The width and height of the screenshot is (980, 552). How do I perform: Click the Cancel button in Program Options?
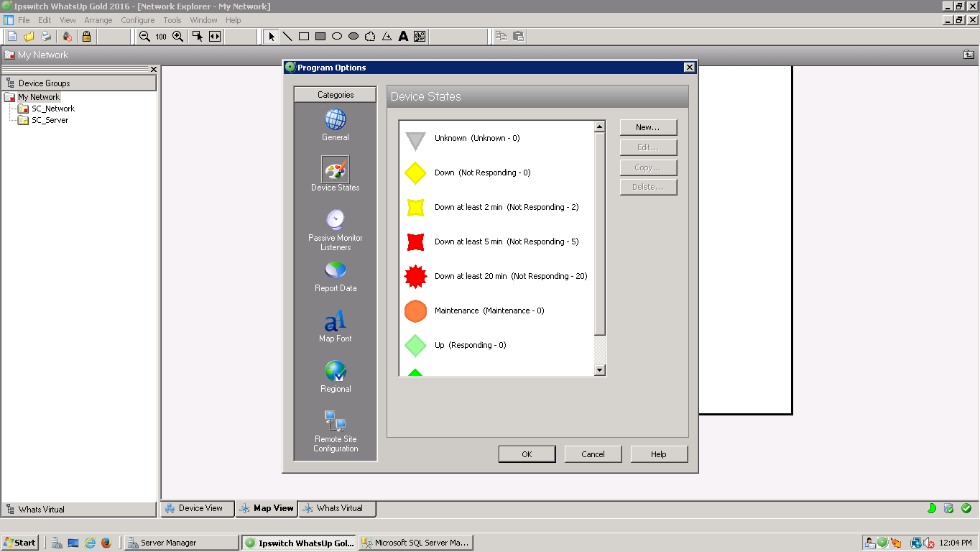click(593, 454)
